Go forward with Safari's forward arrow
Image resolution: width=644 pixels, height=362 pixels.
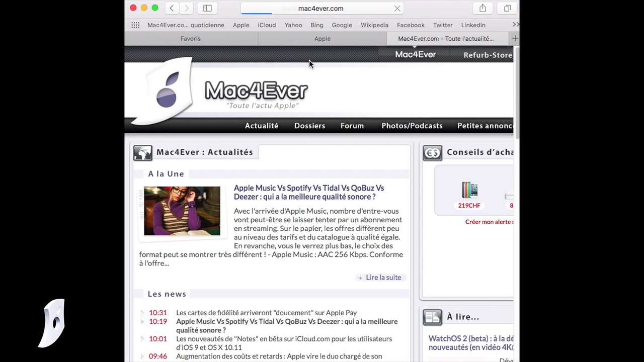click(x=187, y=8)
